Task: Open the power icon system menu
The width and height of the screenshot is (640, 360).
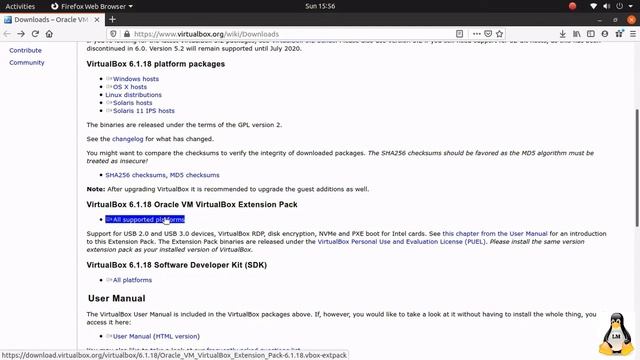Action: click(x=620, y=6)
